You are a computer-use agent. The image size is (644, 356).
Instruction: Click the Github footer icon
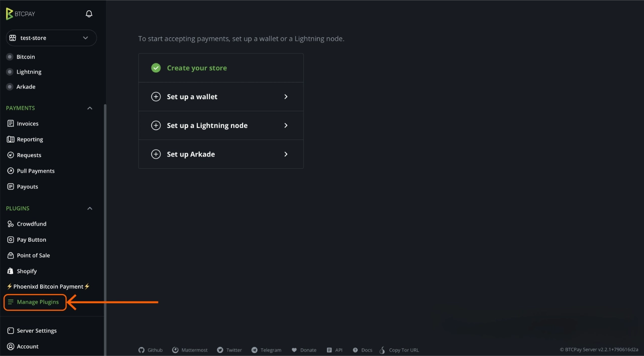(x=150, y=349)
